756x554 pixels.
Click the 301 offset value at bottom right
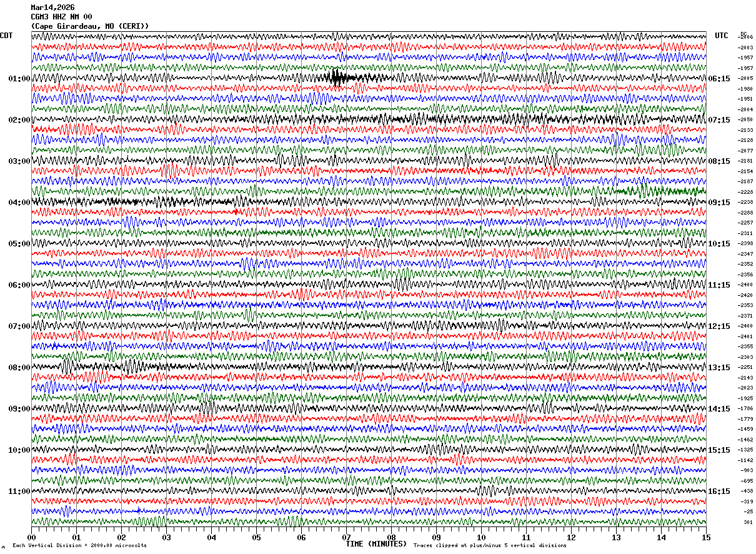747,522
